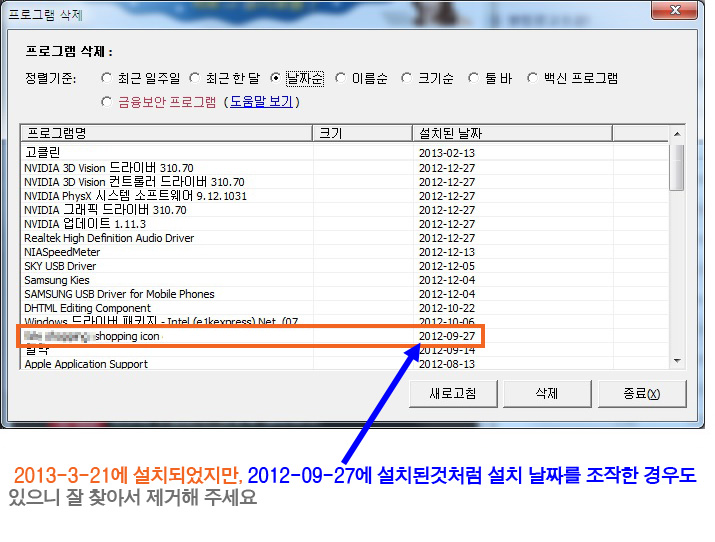This screenshot has width=715, height=542.
Task: Choose the 날짜순 sort radio button
Action: [x=276, y=78]
